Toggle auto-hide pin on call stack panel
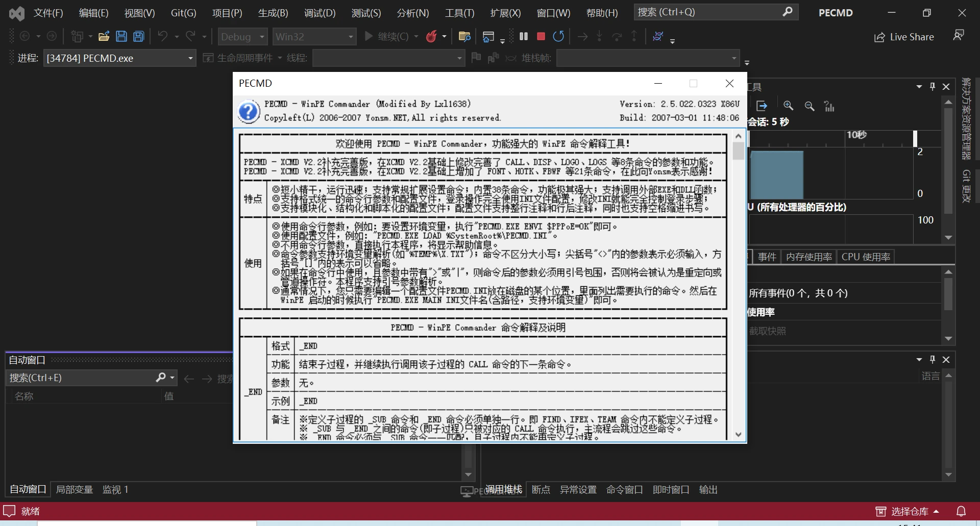This screenshot has height=526, width=980. point(933,360)
